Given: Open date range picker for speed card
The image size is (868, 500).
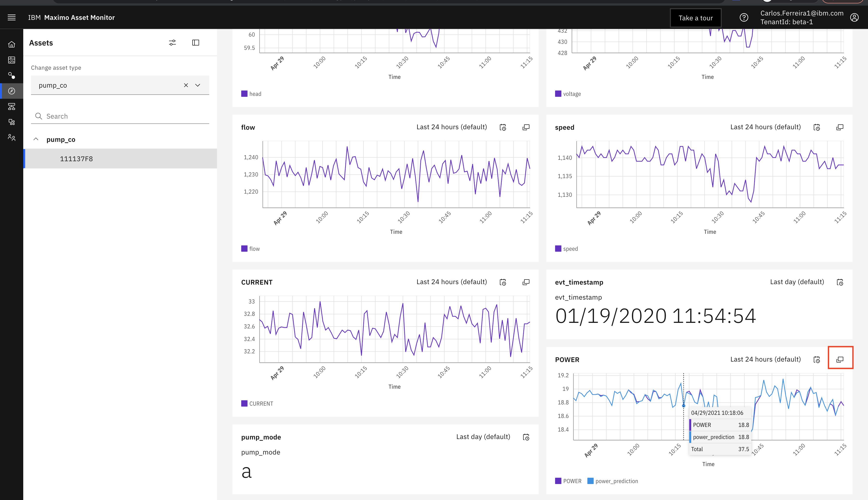Looking at the screenshot, I should pos(817,127).
